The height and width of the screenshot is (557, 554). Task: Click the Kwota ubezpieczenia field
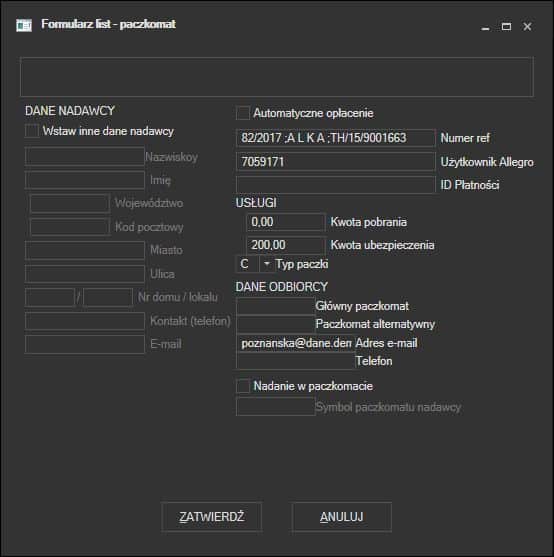click(x=286, y=245)
